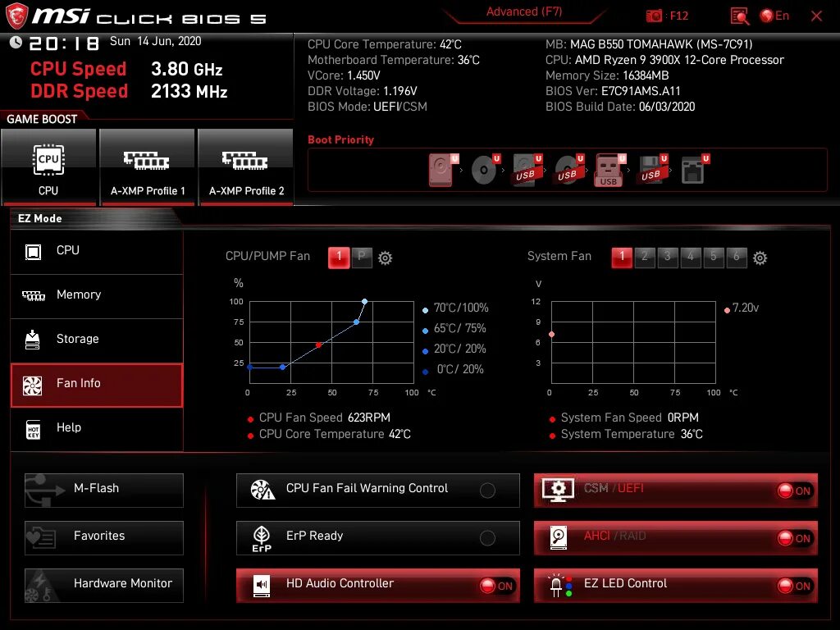The height and width of the screenshot is (630, 840).
Task: Select System Fan 3
Action: [668, 257]
